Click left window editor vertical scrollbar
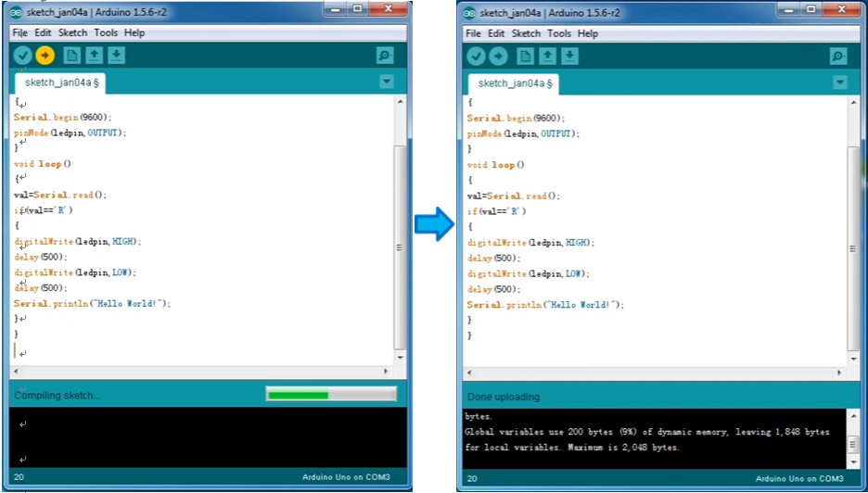 [400, 241]
